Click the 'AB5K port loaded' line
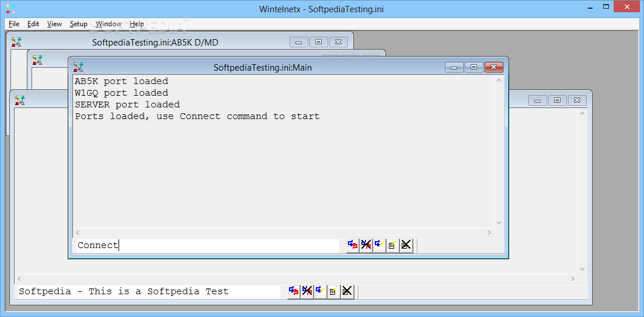Screen dimensions: 644x317 click(x=121, y=81)
